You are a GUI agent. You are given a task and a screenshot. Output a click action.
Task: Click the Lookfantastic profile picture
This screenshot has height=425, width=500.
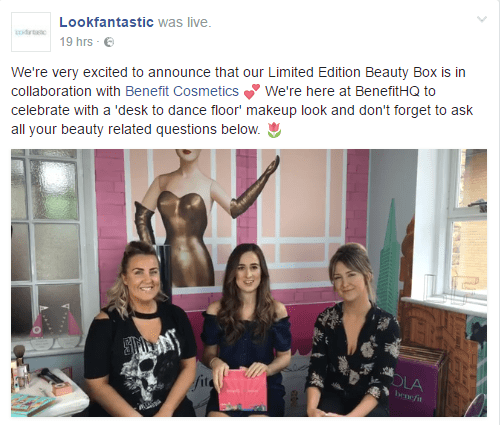[x=31, y=32]
